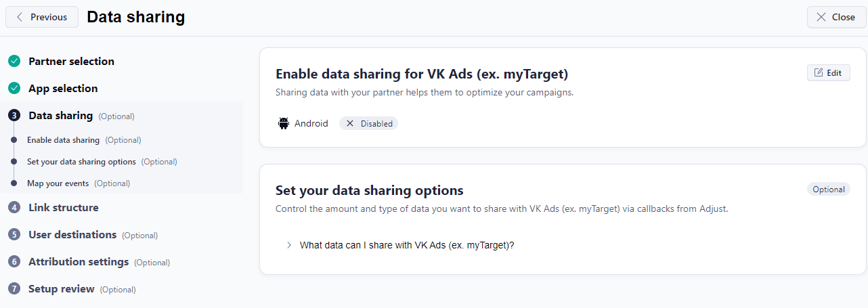The width and height of the screenshot is (868, 308).
Task: Click the Edit button for data sharing
Action: (x=828, y=72)
